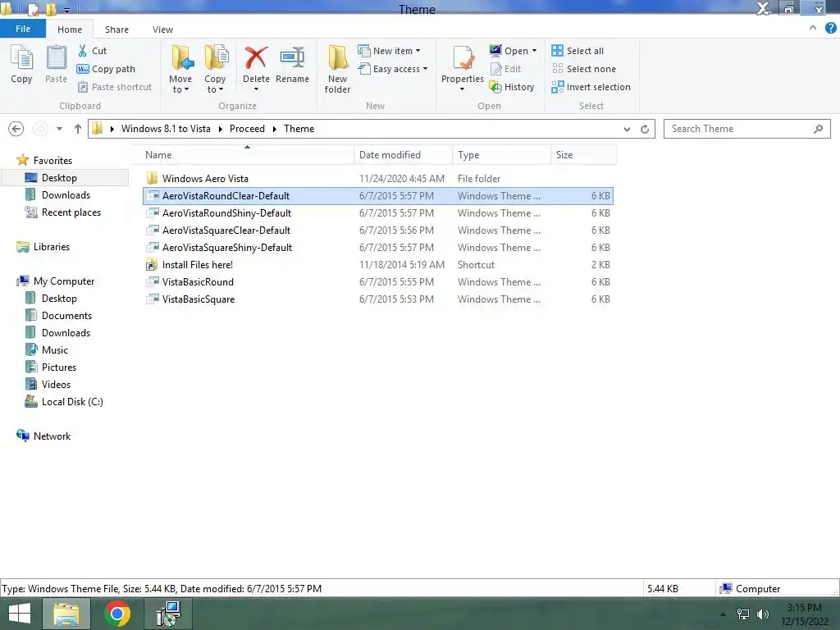Select the Windows Aero Vista folder
840x630 pixels.
pyautogui.click(x=377, y=178)
